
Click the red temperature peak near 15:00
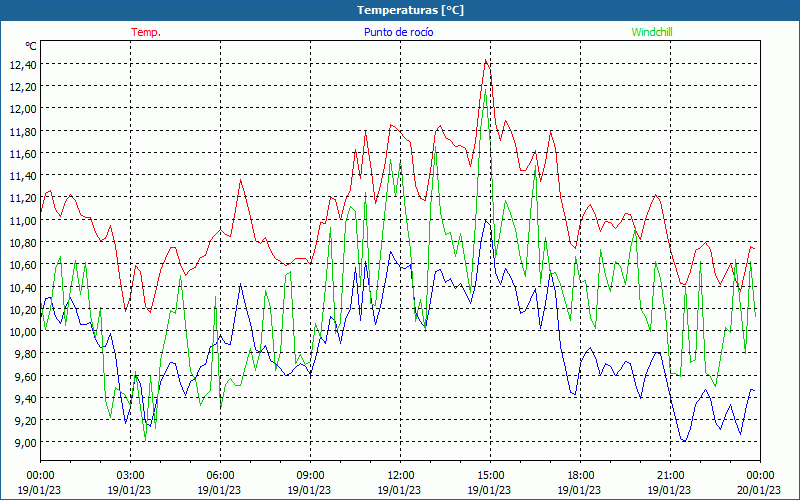click(486, 60)
